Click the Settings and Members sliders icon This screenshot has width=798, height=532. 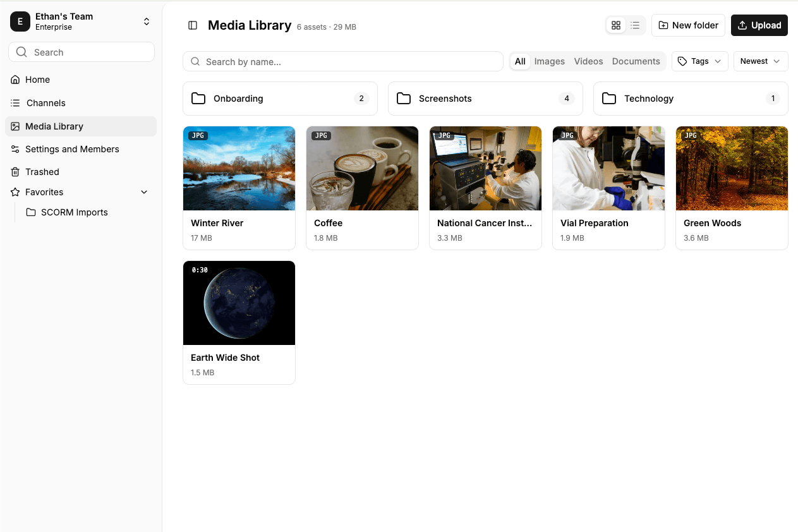point(15,149)
